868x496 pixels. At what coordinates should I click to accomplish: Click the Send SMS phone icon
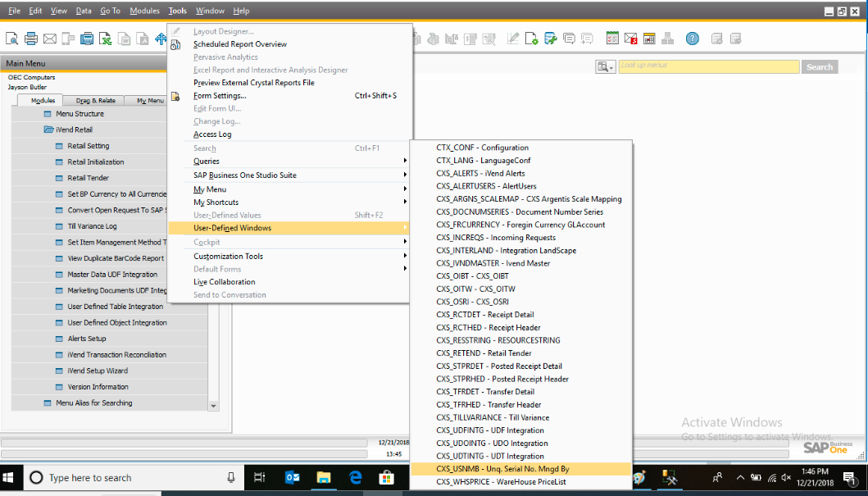tap(68, 39)
